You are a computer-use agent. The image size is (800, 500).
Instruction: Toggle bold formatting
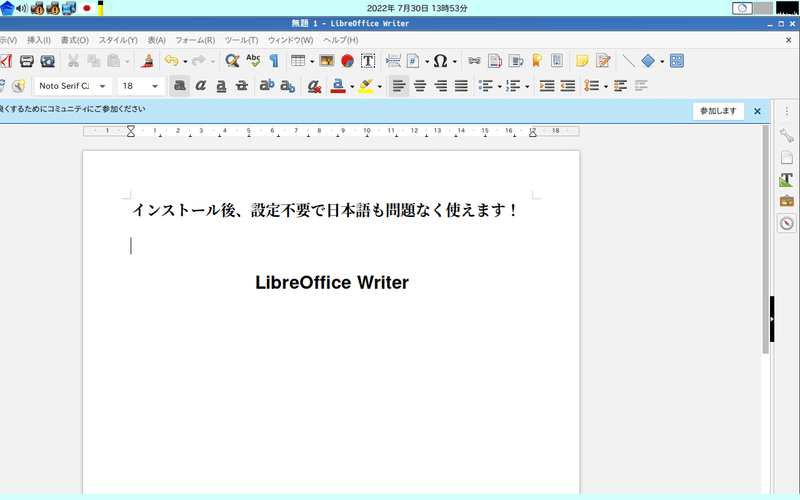(180, 86)
